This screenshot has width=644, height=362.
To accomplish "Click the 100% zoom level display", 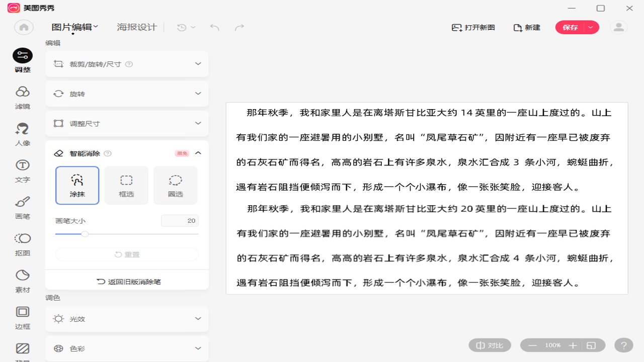I will (553, 345).
